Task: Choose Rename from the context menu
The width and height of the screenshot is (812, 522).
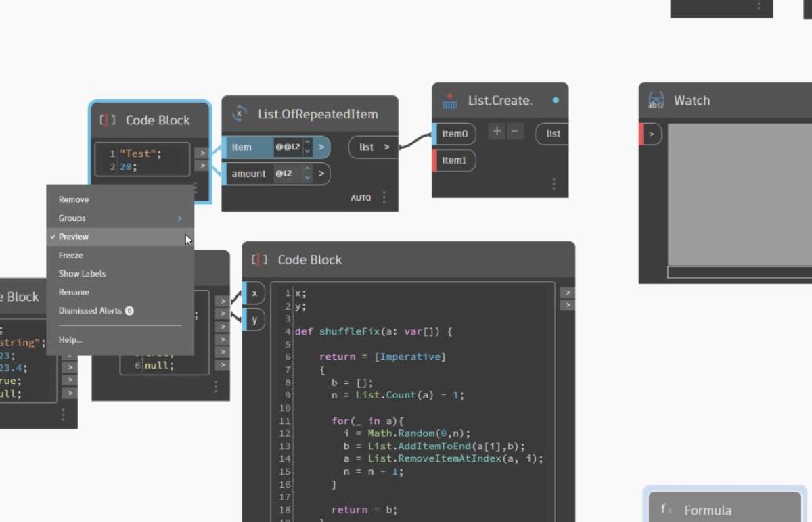Action: 120,292
